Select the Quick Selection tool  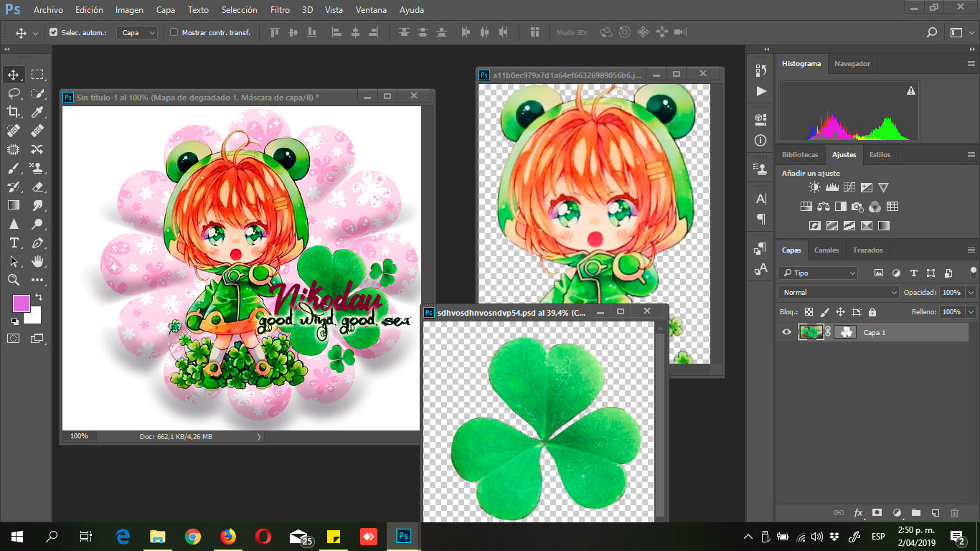(x=37, y=93)
